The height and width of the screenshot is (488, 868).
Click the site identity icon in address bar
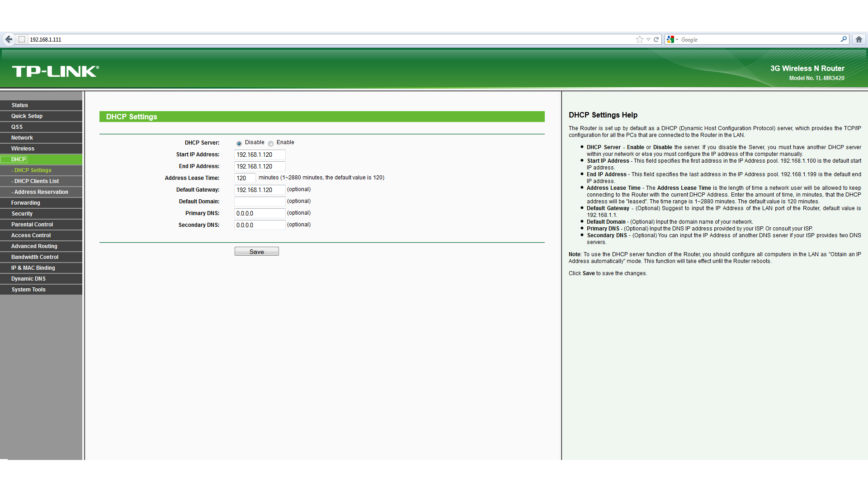point(22,39)
